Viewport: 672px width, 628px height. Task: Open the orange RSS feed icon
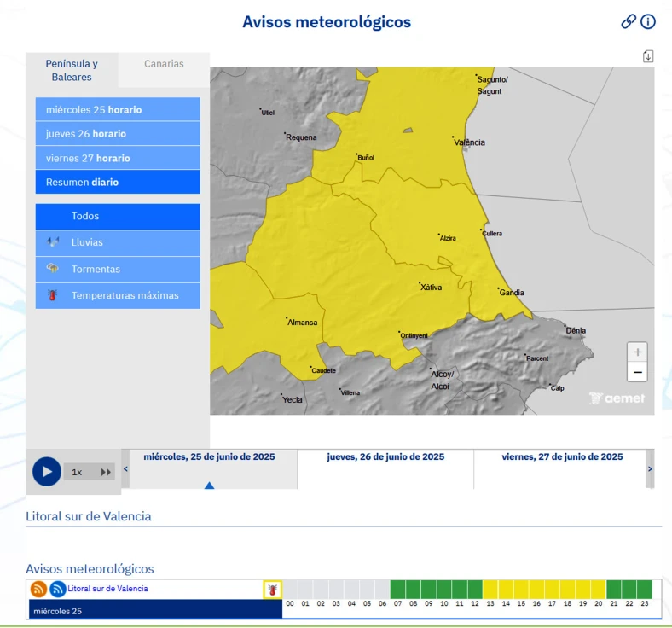pos(38,589)
